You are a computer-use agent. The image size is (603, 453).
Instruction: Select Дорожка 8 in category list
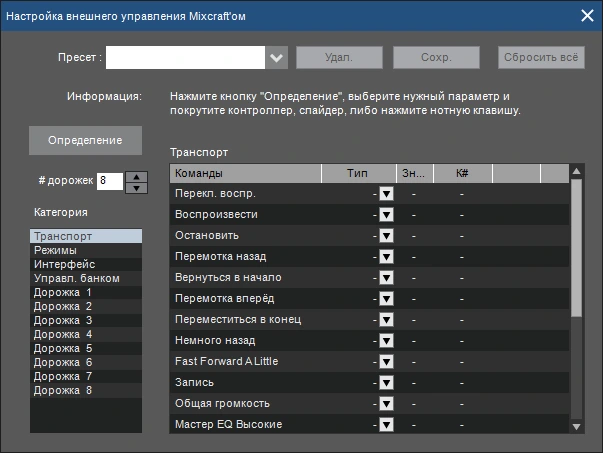pyautogui.click(x=86, y=390)
